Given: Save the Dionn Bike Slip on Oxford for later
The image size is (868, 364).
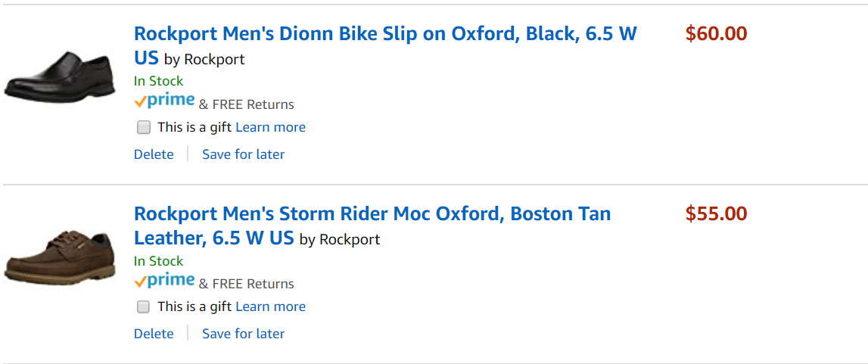Looking at the screenshot, I should (243, 154).
